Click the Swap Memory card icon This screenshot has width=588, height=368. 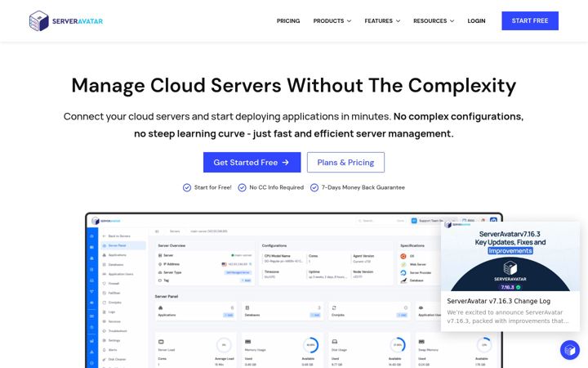click(x=421, y=342)
